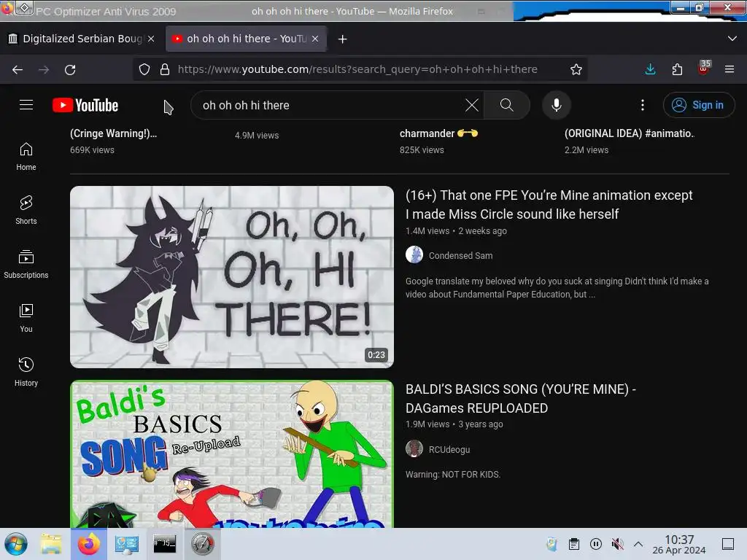This screenshot has height=560, width=747.
Task: Click the show desktop button
Action: point(728,544)
